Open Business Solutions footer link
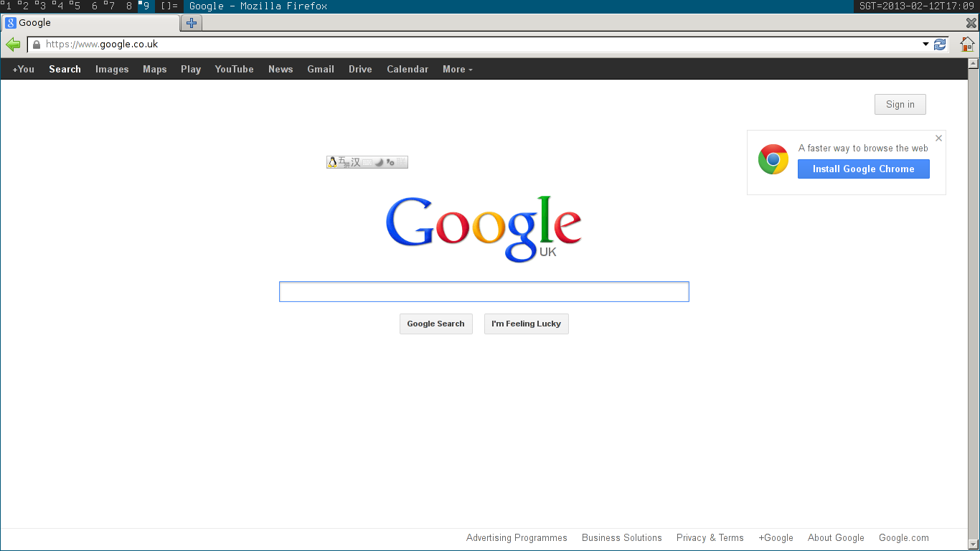The image size is (980, 551). point(622,538)
